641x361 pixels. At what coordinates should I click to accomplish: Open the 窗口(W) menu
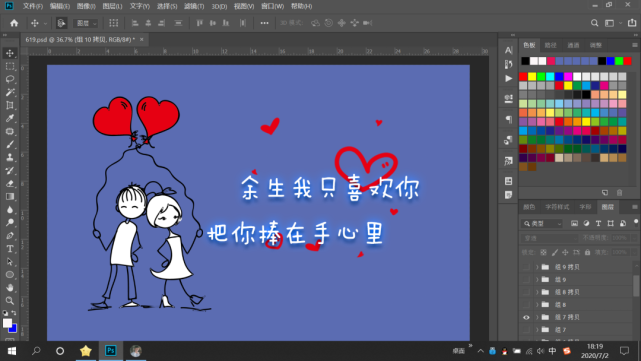click(x=272, y=6)
